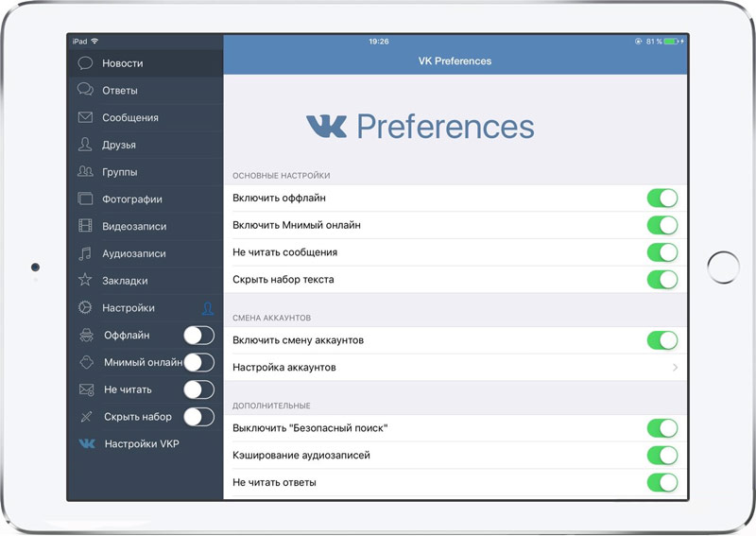Click the double bubble icon beside Ответы

coord(85,90)
